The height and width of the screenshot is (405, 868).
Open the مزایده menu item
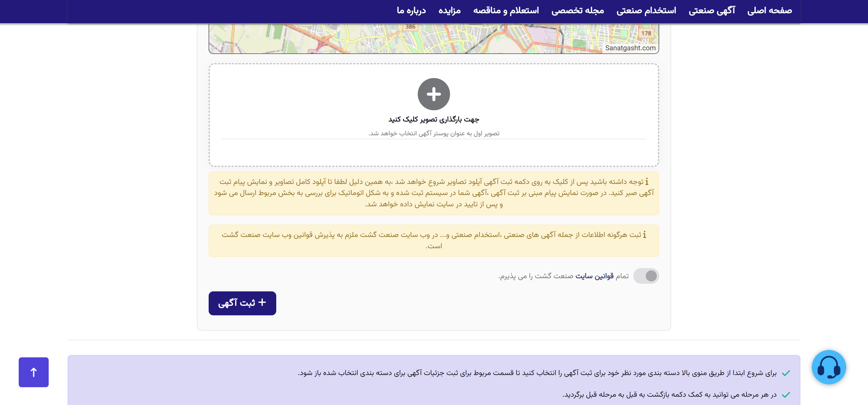click(x=450, y=11)
